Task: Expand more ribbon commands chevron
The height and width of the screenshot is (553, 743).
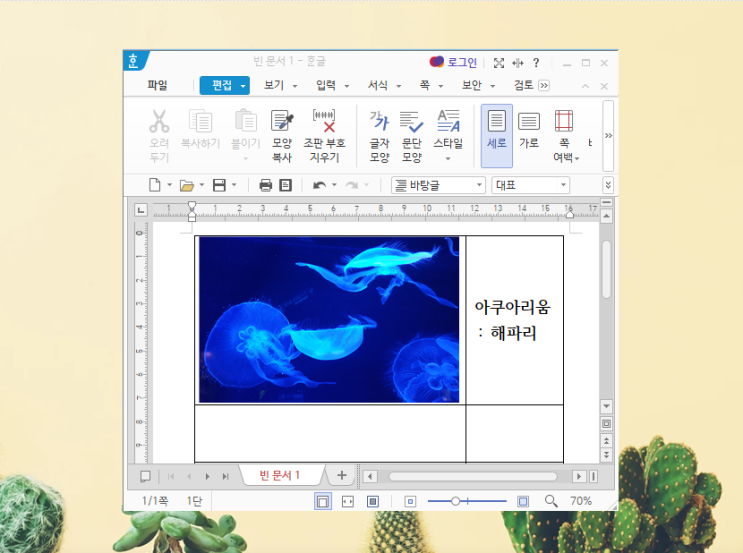Action: click(x=608, y=136)
